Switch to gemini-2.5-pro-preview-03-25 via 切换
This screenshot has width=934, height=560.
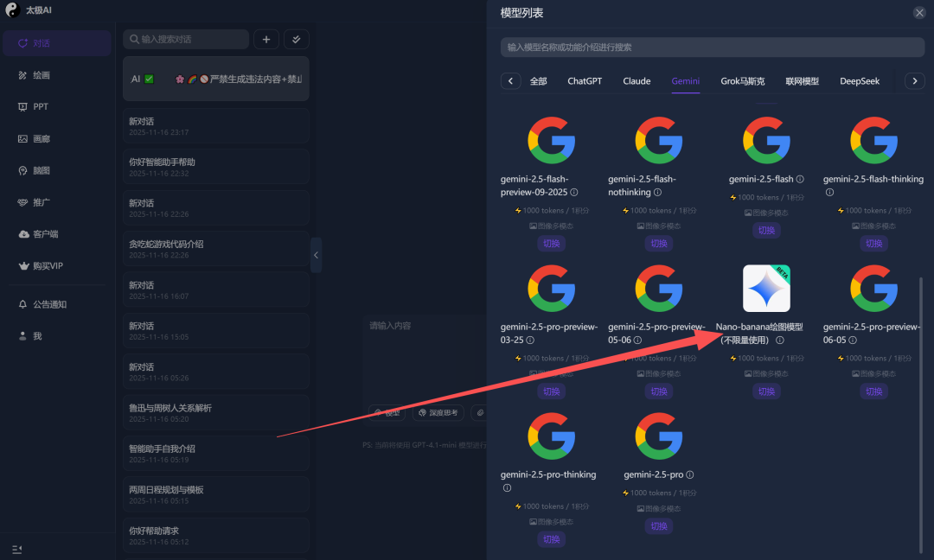tap(552, 391)
